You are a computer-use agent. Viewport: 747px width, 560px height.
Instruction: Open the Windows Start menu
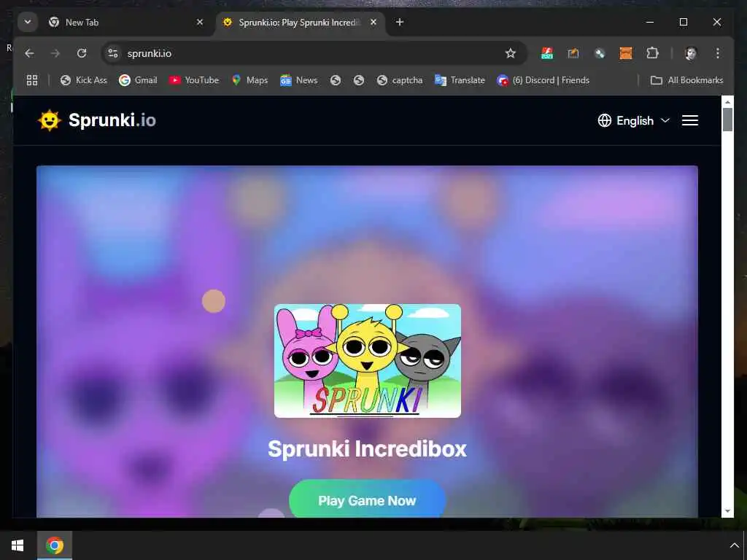point(18,545)
